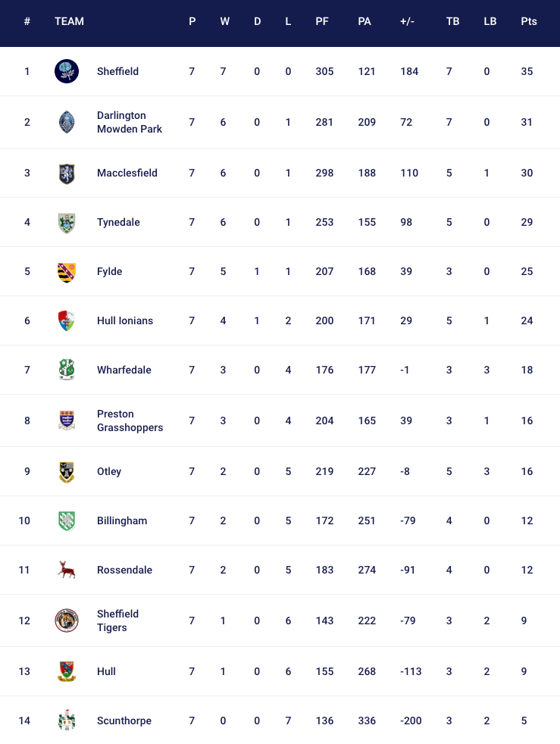Click the Hull Ionians crest icon
Screen dimensions: 560x744
[x=67, y=320]
